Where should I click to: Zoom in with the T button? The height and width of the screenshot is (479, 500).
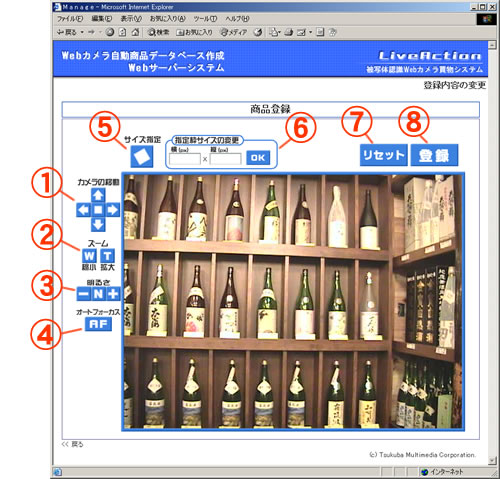point(107,256)
